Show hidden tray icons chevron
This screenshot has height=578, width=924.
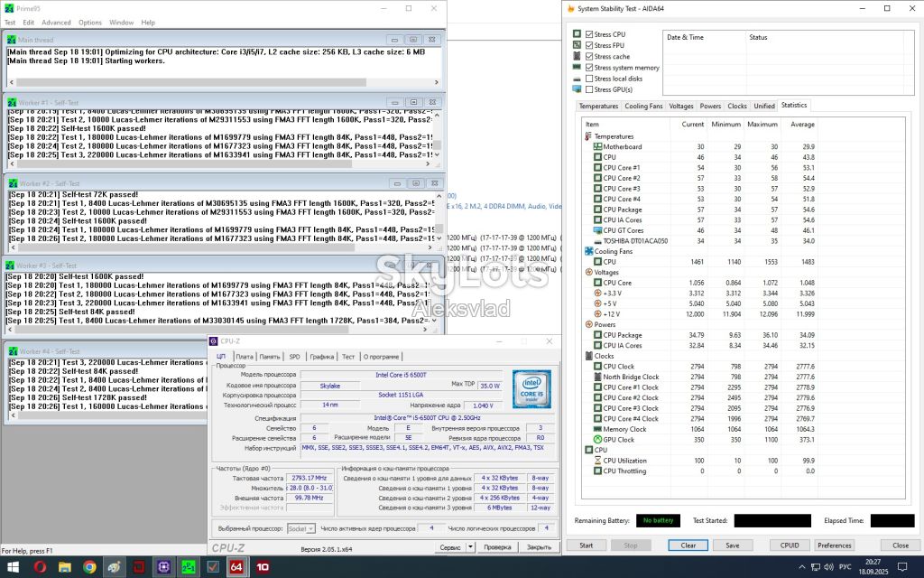click(x=801, y=567)
